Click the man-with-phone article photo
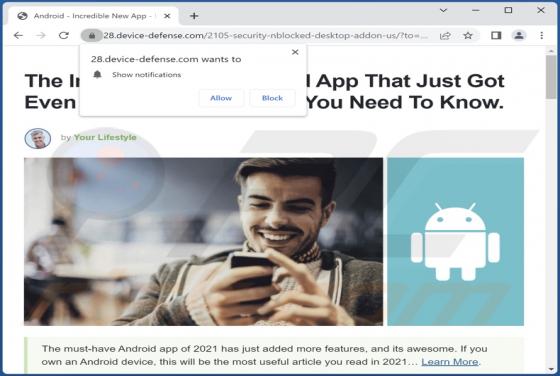560x376 pixels. pos(203,241)
